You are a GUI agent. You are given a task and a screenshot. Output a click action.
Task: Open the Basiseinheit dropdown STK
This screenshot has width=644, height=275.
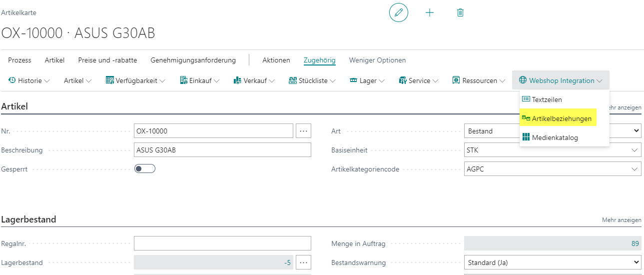pos(553,150)
